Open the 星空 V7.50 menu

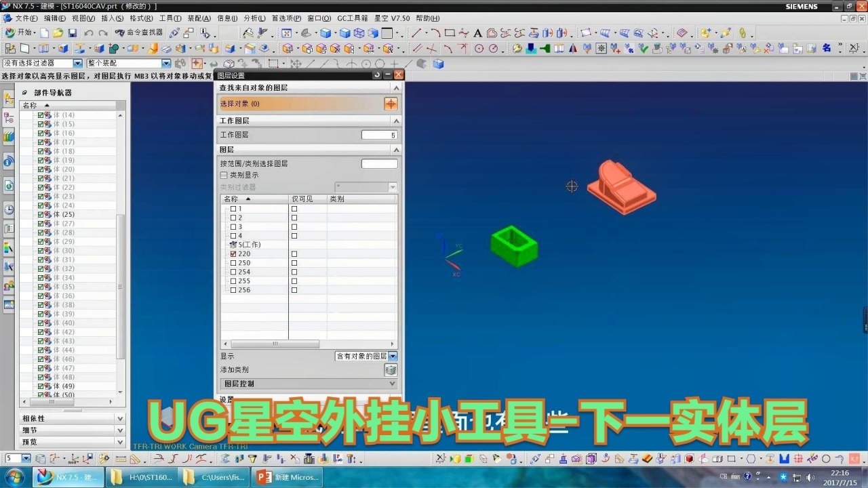392,18
